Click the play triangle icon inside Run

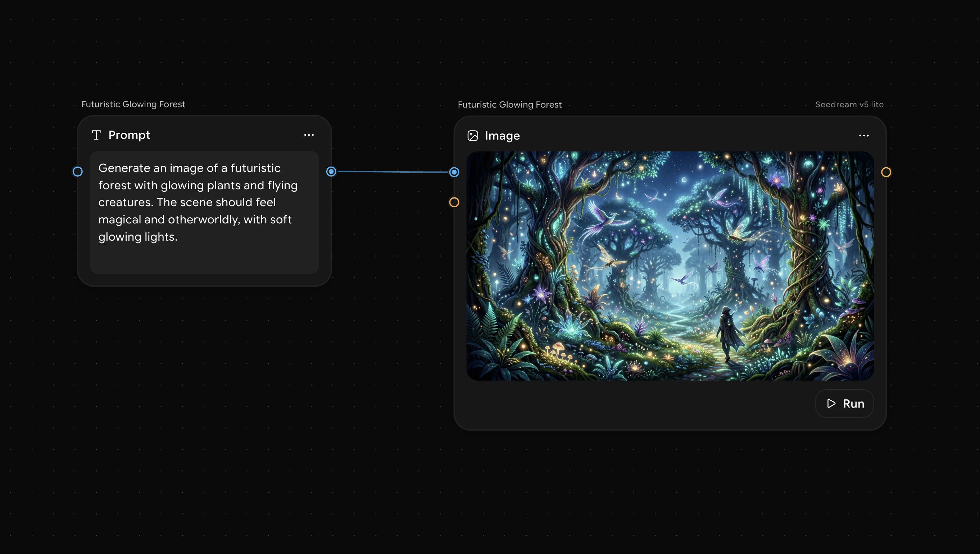pos(831,403)
